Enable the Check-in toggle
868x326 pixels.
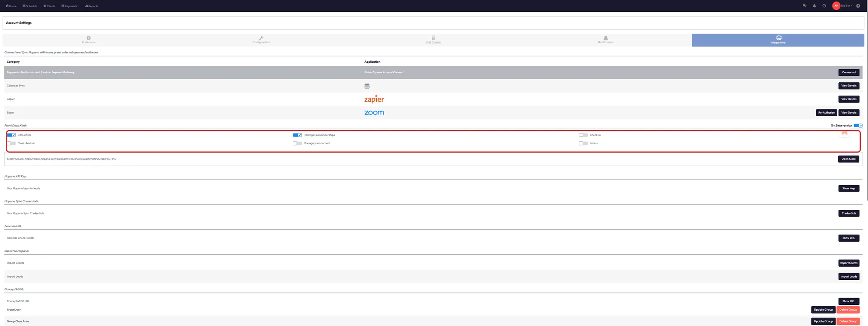coord(584,135)
